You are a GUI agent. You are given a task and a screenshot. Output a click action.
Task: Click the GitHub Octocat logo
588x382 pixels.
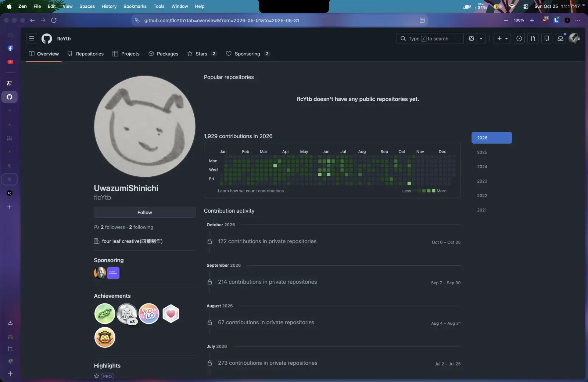(x=47, y=39)
